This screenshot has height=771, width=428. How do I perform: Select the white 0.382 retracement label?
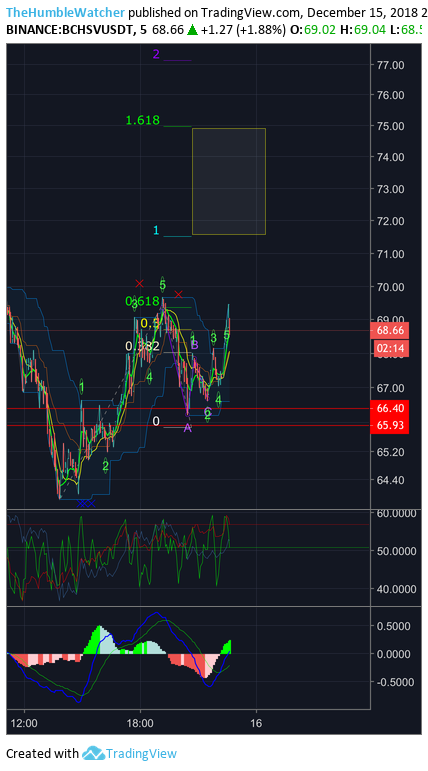click(x=143, y=346)
